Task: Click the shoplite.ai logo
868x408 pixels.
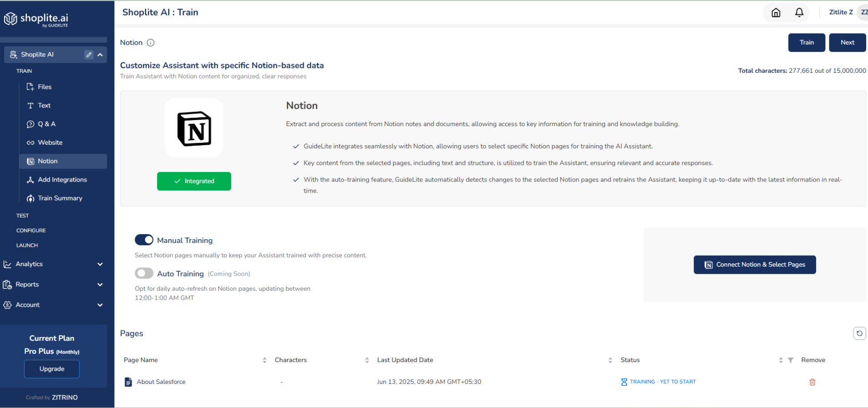Action: 36,19
